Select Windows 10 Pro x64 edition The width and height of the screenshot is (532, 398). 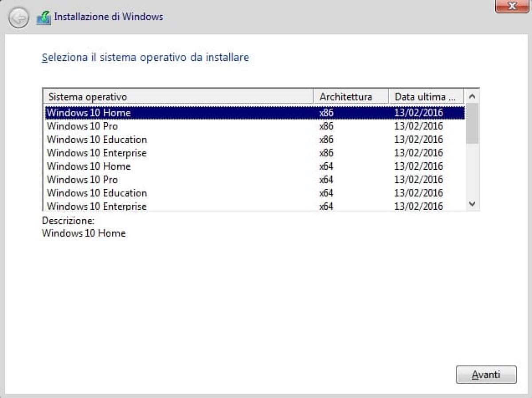[133, 179]
